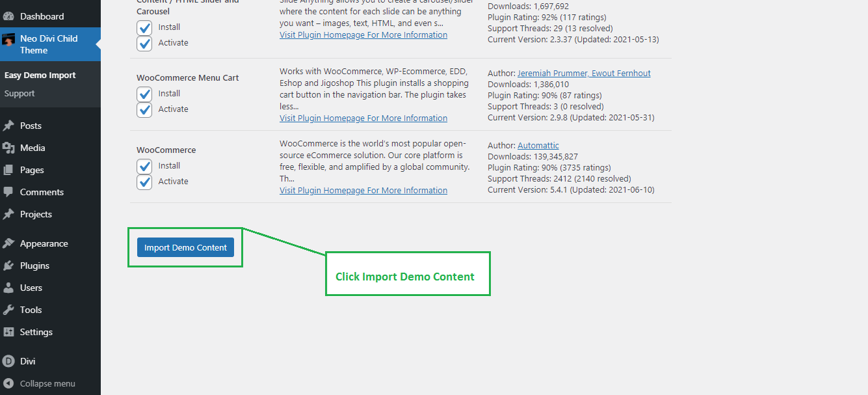The image size is (868, 395).
Task: Open Pages menu label
Action: pos(32,170)
